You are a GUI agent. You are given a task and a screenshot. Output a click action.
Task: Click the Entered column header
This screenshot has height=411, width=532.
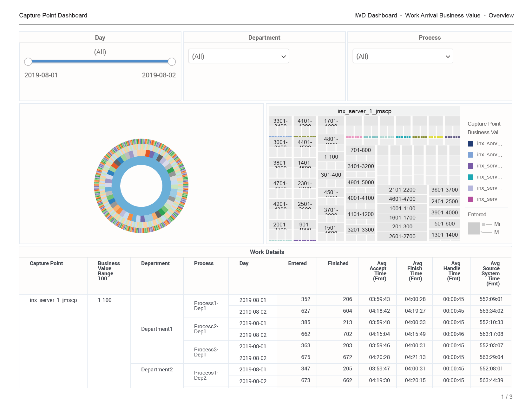tap(297, 263)
